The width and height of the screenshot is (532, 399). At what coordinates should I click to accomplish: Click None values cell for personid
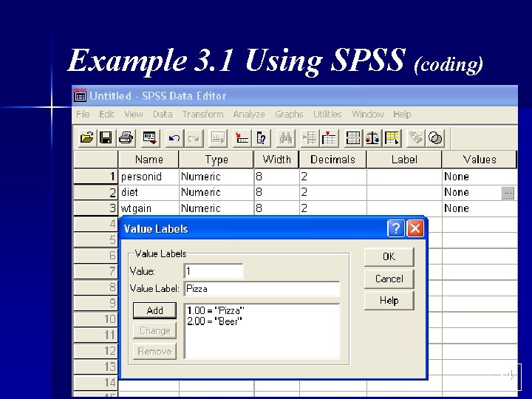tap(480, 177)
